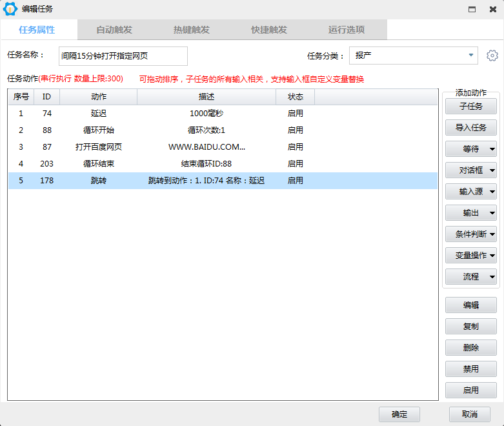Open the 运行选项 tab
The height and width of the screenshot is (426, 504).
tap(347, 30)
